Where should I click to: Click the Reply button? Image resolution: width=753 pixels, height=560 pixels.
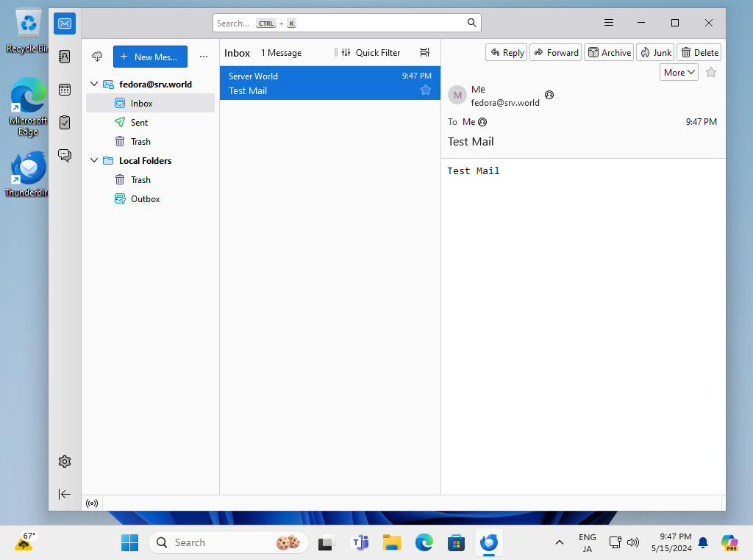click(x=506, y=52)
